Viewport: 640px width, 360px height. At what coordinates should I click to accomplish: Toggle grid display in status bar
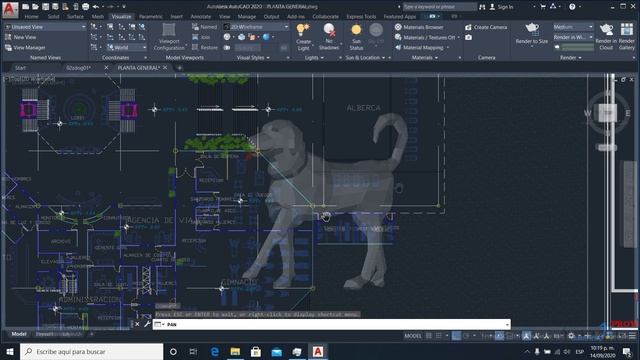click(x=429, y=336)
